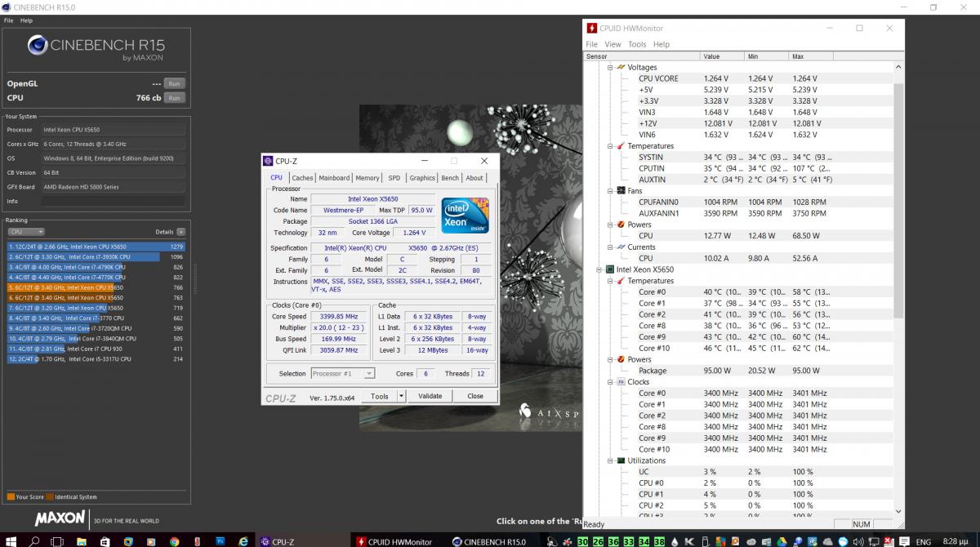The image size is (980, 547).
Task: Run the OpenGL benchmark in Cinebench
Action: (174, 83)
